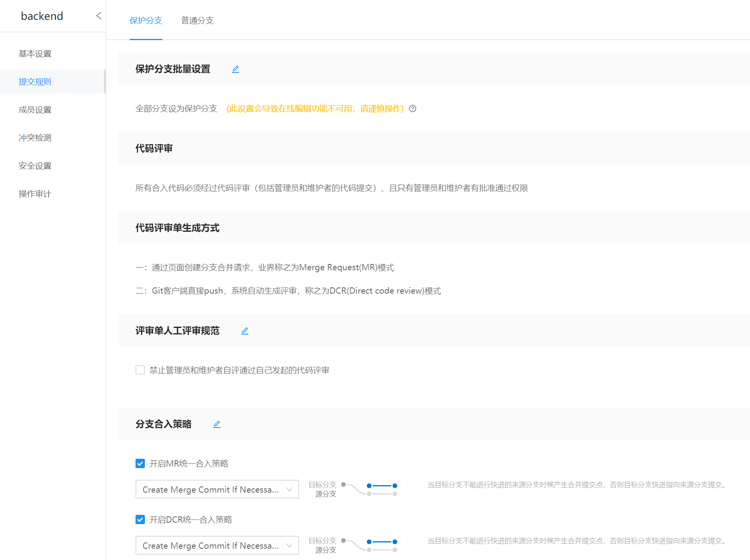This screenshot has height=560, width=750.
Task: Click the 代码评审单生成方式 heading
Action: click(178, 228)
